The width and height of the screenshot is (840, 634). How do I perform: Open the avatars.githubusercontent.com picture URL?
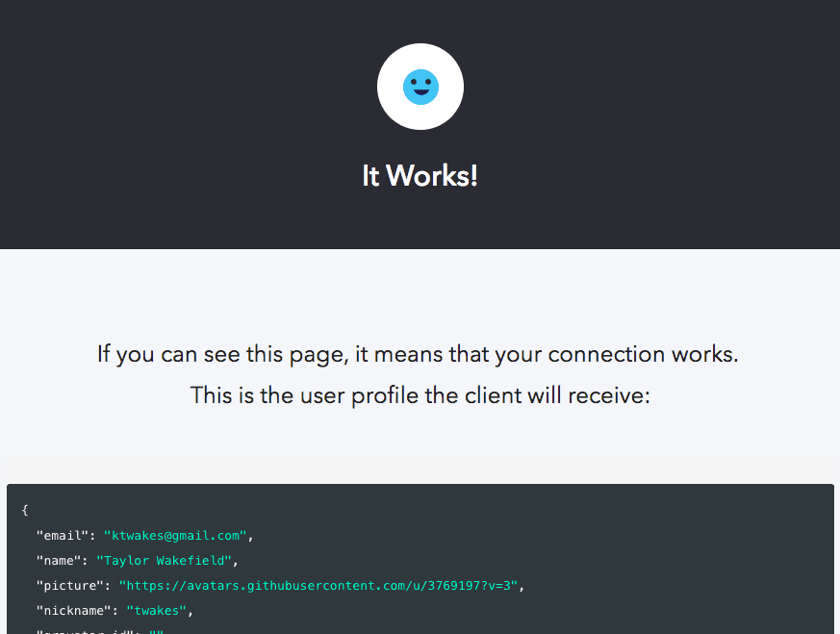click(x=318, y=585)
